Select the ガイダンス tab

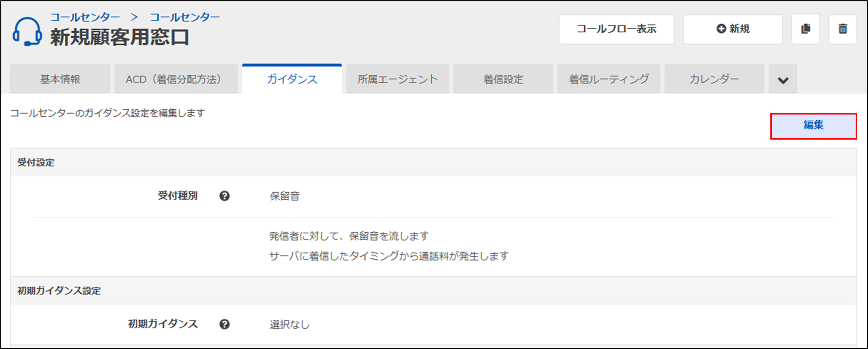292,79
